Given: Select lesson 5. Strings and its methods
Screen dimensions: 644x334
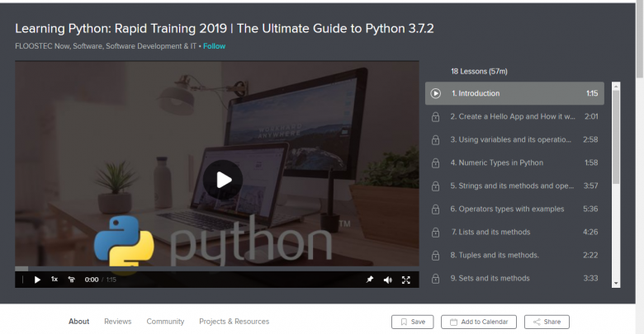Looking at the screenshot, I should pos(514,186).
